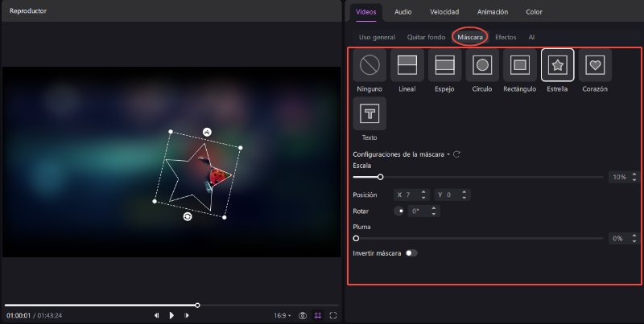Choose the Lineal mask shape
This screenshot has width=644, height=324.
pyautogui.click(x=407, y=65)
